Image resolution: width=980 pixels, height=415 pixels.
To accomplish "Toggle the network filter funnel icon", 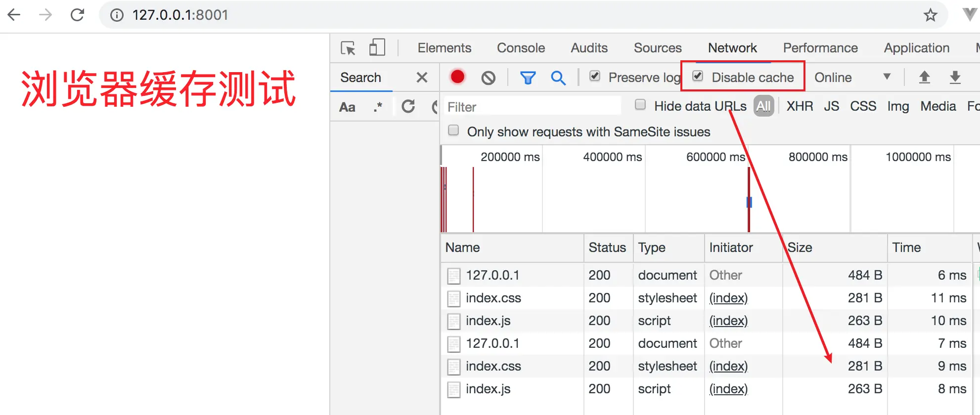I will (528, 78).
